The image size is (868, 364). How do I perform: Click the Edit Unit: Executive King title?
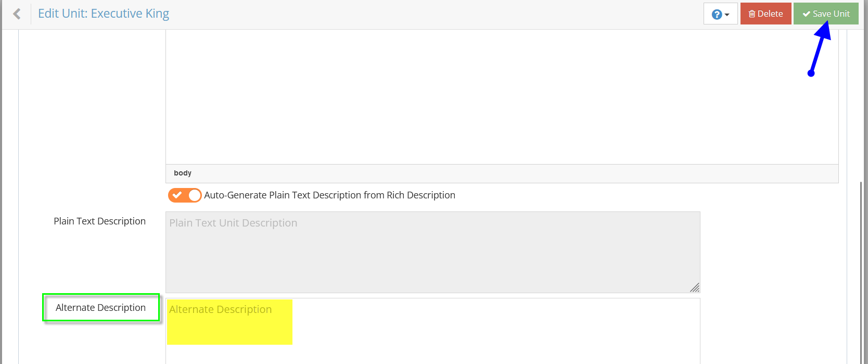pyautogui.click(x=104, y=14)
